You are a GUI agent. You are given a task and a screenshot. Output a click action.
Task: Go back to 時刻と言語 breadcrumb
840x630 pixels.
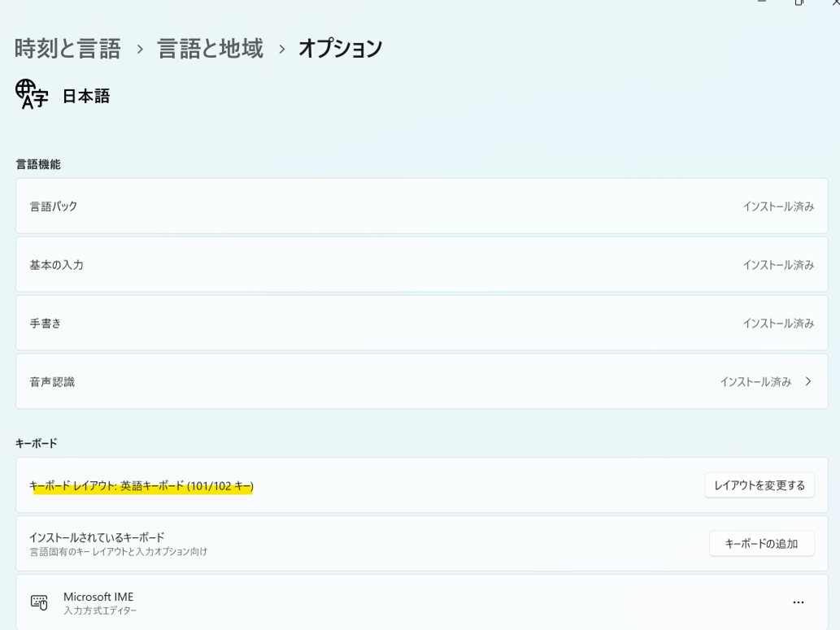tap(67, 49)
